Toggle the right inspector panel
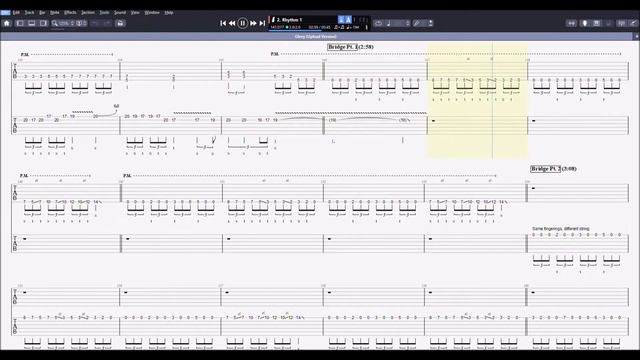The width and height of the screenshot is (640, 360). point(43,23)
